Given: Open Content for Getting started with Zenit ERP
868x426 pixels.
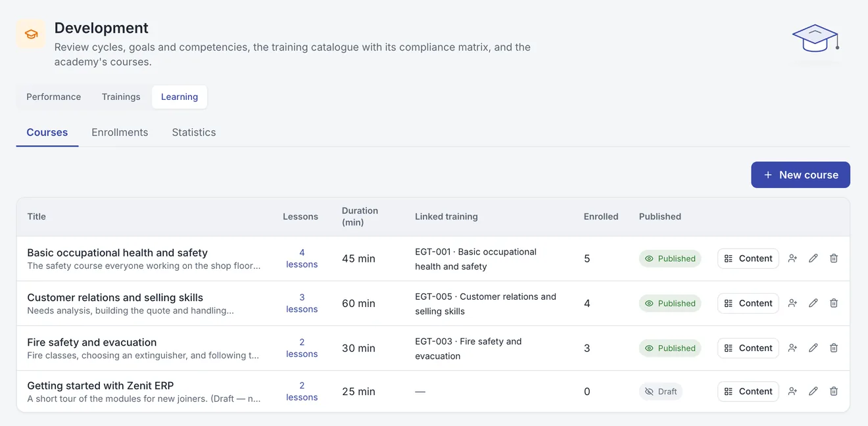Looking at the screenshot, I should click(x=748, y=391).
